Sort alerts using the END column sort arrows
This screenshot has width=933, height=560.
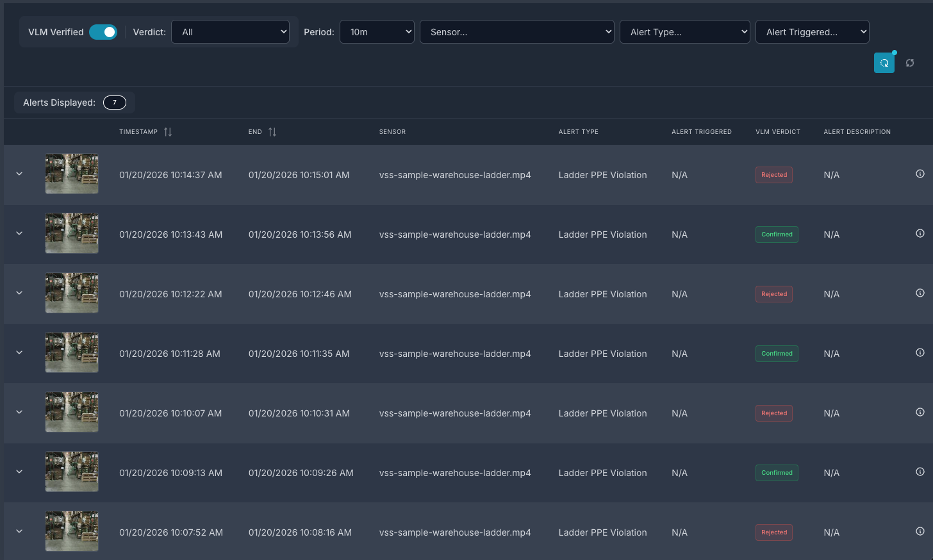tap(272, 131)
